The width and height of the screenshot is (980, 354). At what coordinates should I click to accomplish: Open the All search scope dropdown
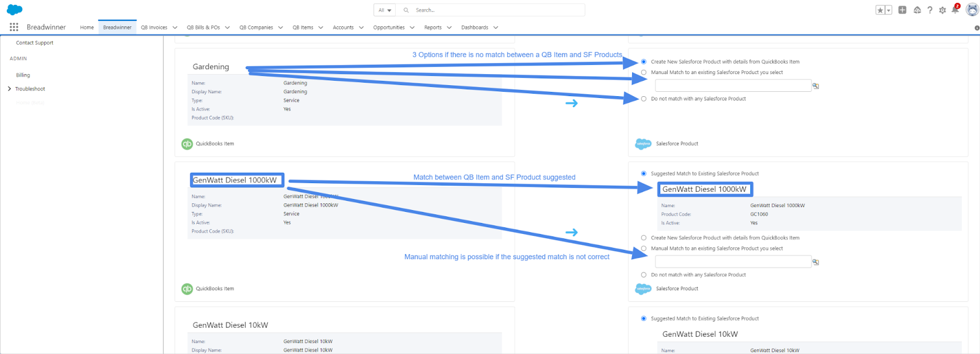click(x=385, y=10)
